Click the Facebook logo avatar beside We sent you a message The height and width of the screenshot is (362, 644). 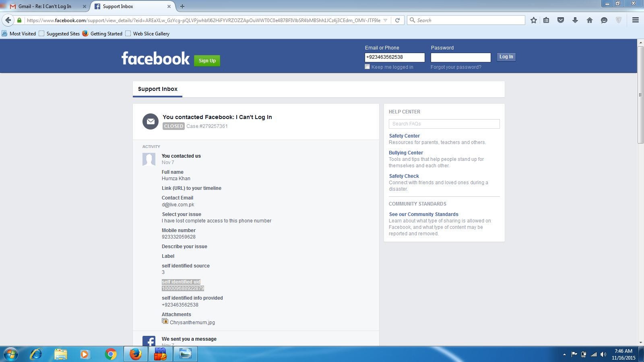coord(149,341)
